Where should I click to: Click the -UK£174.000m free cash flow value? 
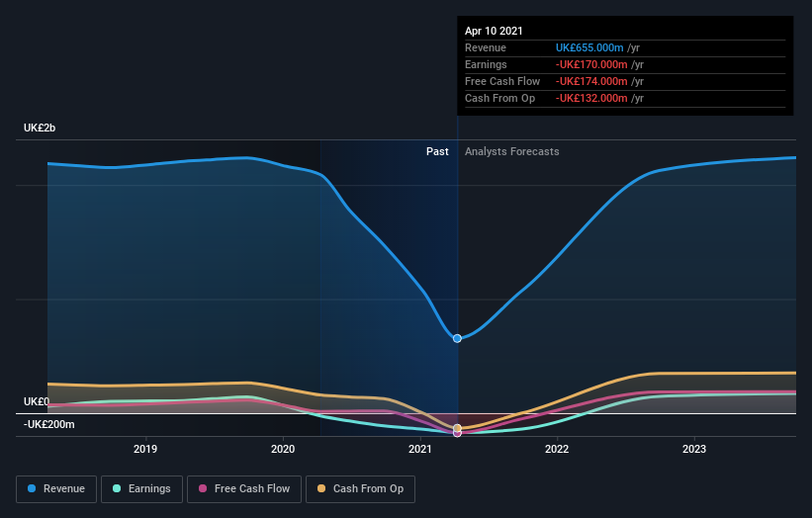(591, 81)
